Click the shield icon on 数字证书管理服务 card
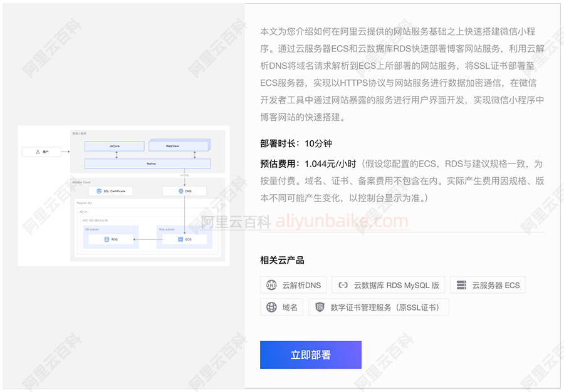This screenshot has width=564, height=392. (320, 306)
